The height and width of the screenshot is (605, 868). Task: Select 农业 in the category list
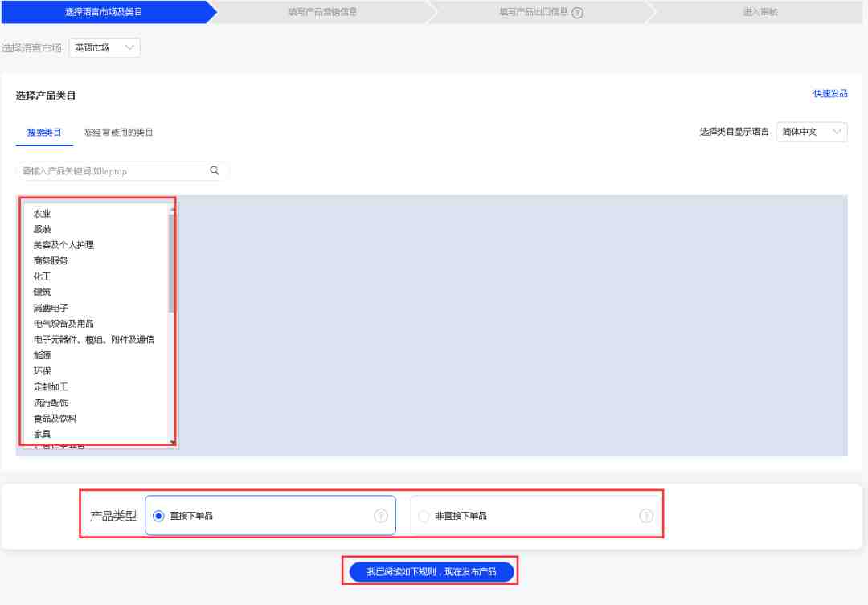[42, 214]
